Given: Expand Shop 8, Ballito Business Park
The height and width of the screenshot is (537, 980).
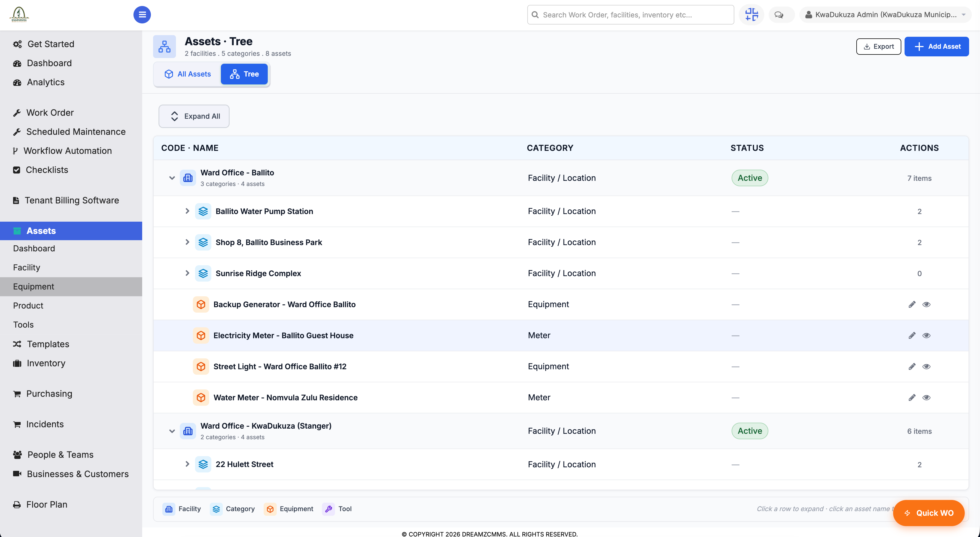Looking at the screenshot, I should coord(187,242).
